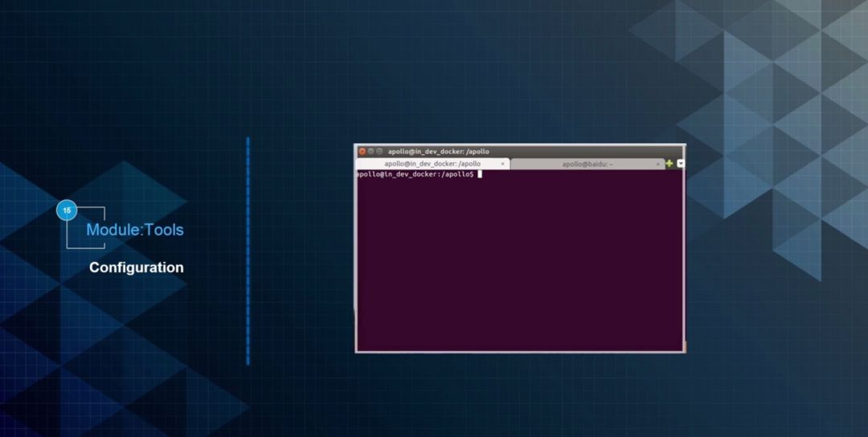Screen dimensions: 868x437
Task: Minimize the terminal window
Action: pyautogui.click(x=371, y=151)
